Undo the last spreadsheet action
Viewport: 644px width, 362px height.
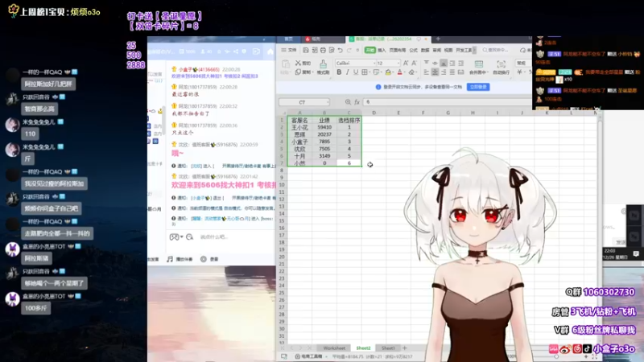340,50
